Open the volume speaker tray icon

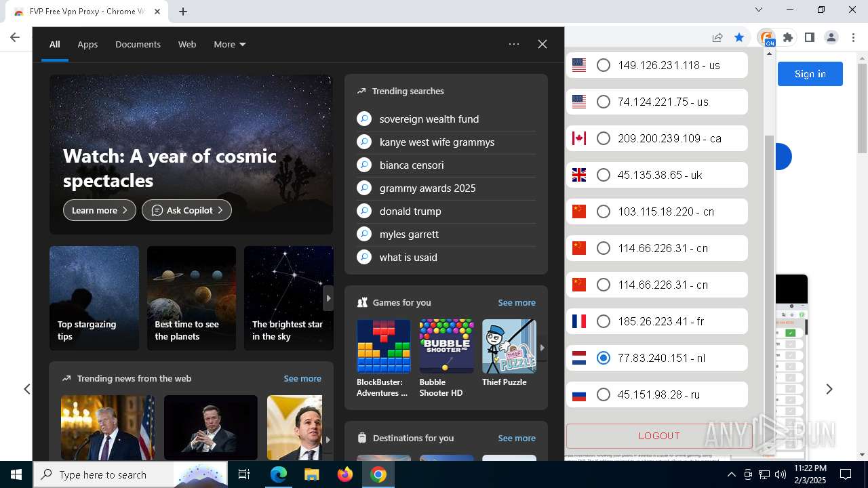click(781, 474)
